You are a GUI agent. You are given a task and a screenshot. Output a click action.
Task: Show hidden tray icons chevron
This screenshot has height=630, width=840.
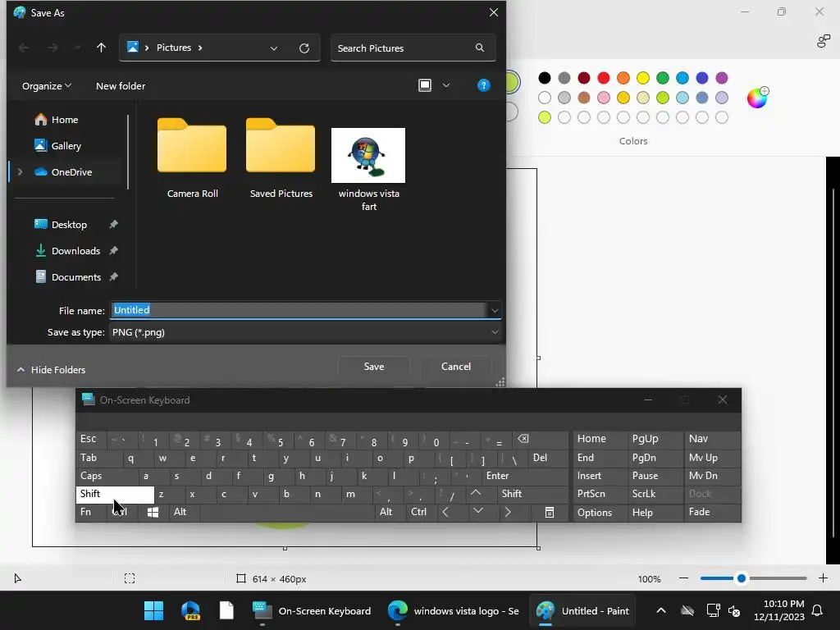pyautogui.click(x=661, y=610)
